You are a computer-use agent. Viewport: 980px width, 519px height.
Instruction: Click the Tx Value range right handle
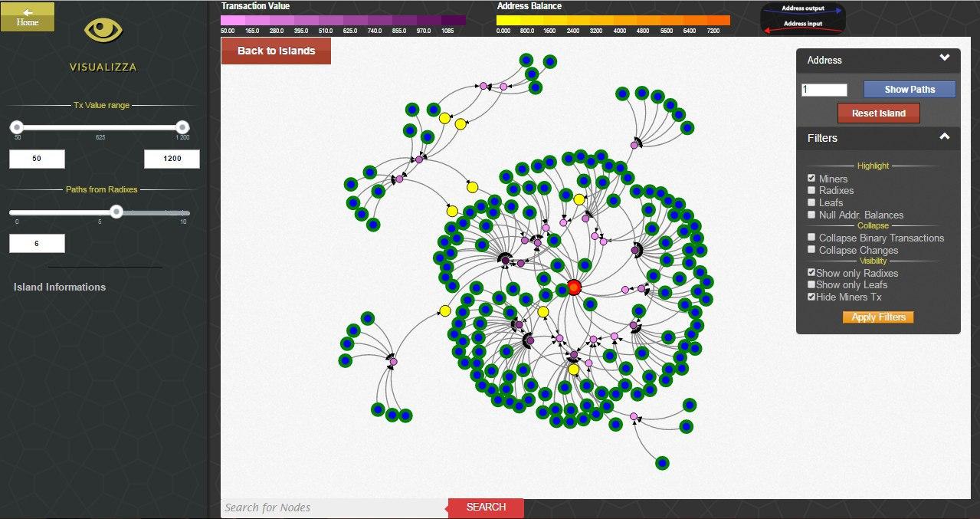[x=182, y=127]
